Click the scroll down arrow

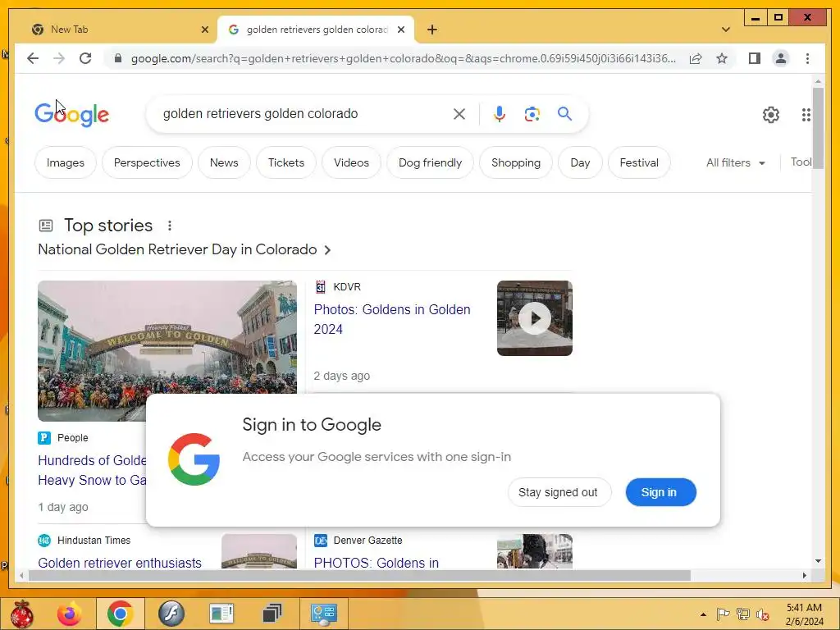(818, 561)
